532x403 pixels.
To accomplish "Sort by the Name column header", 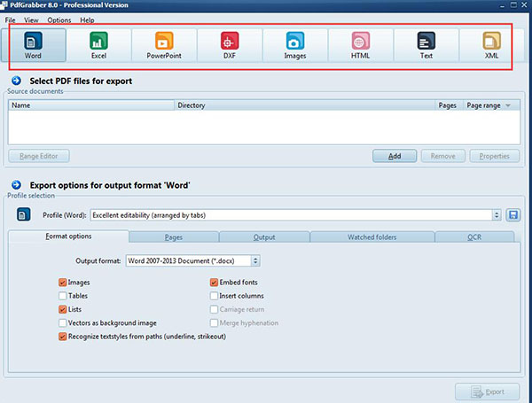I will tap(91, 105).
